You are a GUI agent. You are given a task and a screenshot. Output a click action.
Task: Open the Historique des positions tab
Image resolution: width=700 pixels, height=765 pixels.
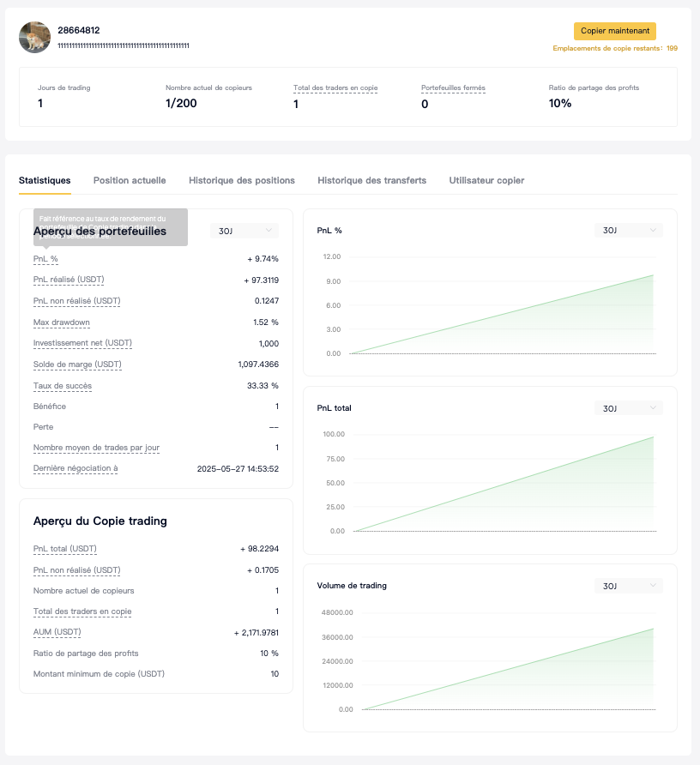pyautogui.click(x=242, y=181)
